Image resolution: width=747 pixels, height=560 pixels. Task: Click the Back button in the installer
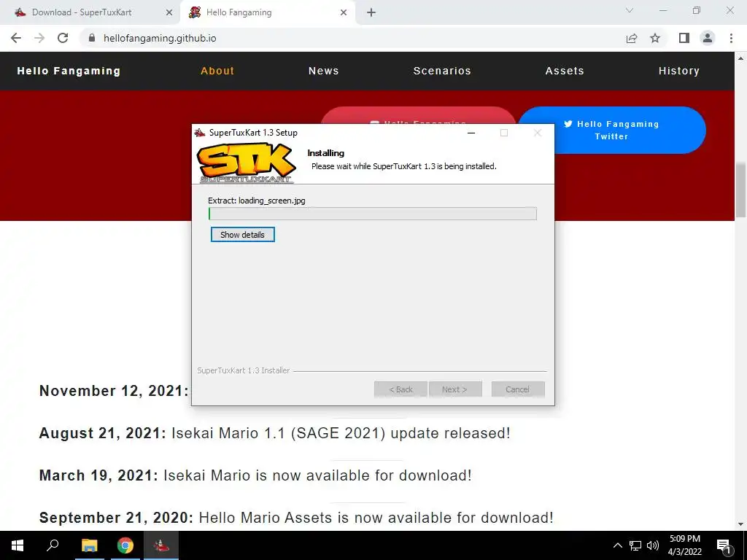point(400,389)
